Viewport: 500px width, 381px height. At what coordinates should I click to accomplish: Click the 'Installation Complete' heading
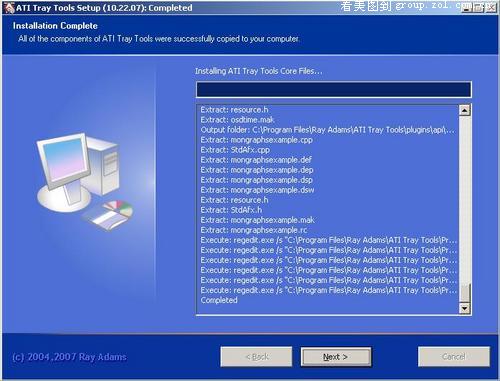[55, 26]
